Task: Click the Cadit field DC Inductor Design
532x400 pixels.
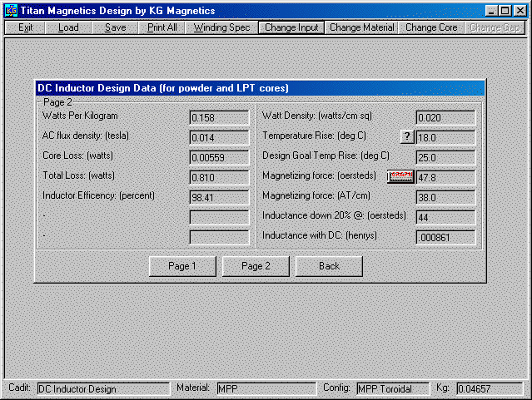Action: 103,389
